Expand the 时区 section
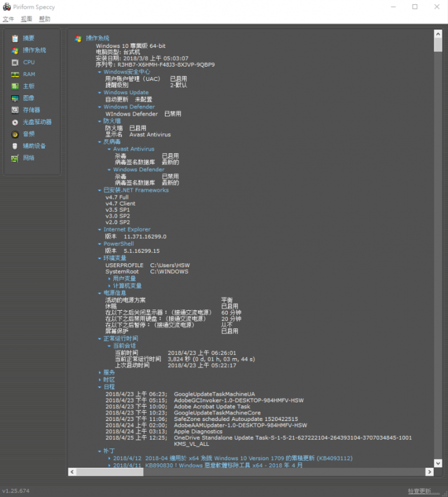Image resolution: width=448 pixels, height=497 pixels. coord(100,380)
